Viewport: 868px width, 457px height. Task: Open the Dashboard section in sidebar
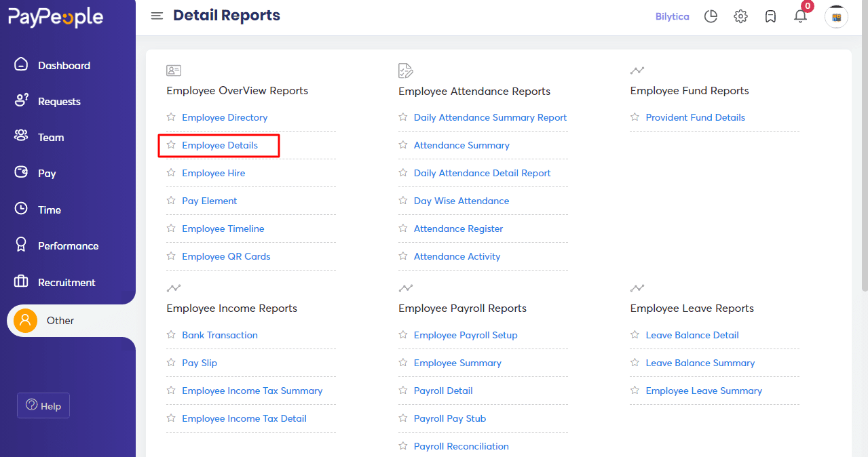tap(63, 65)
